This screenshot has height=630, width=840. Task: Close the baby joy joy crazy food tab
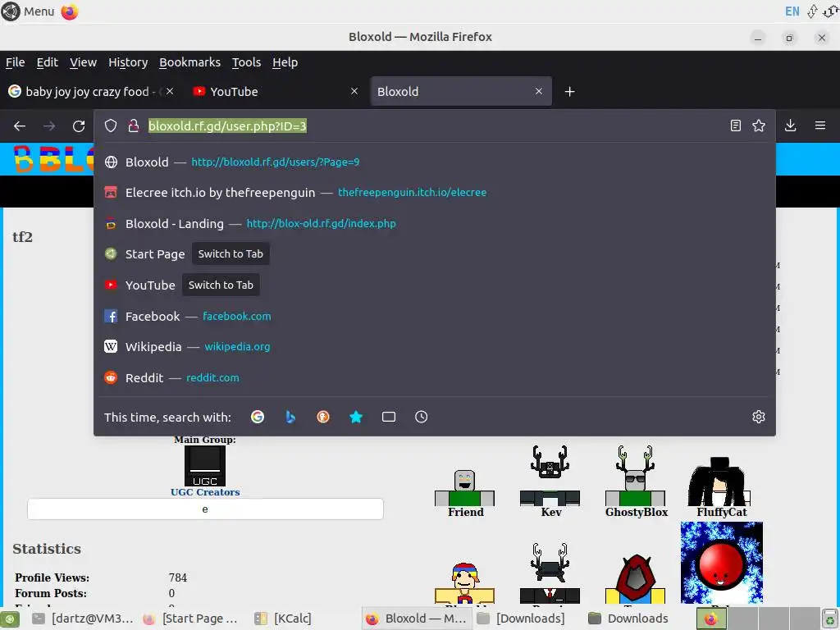pos(170,92)
